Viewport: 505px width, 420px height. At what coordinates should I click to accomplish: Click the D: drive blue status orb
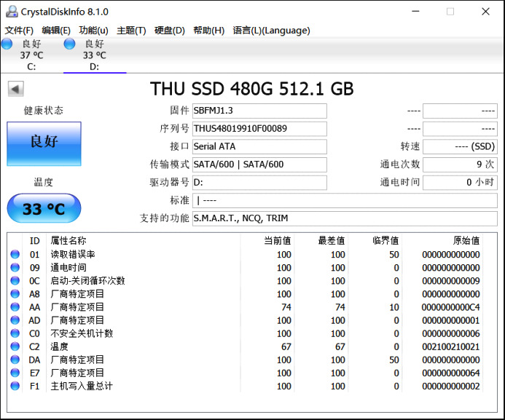tap(69, 44)
